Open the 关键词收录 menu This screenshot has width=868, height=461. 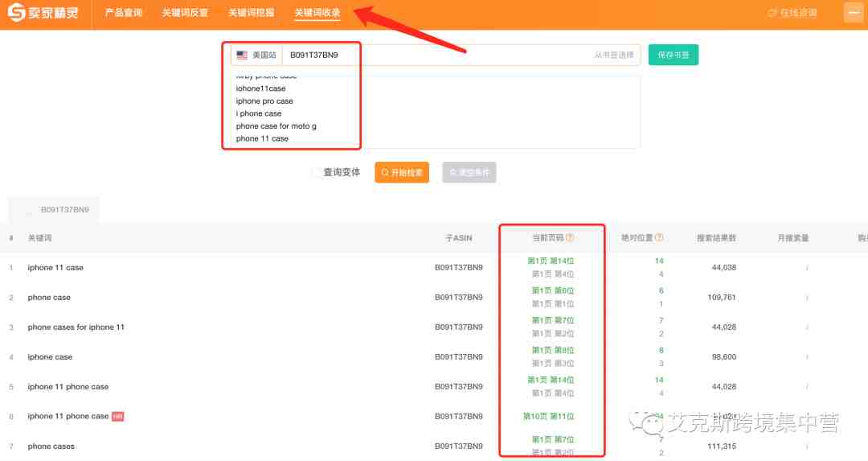[317, 13]
